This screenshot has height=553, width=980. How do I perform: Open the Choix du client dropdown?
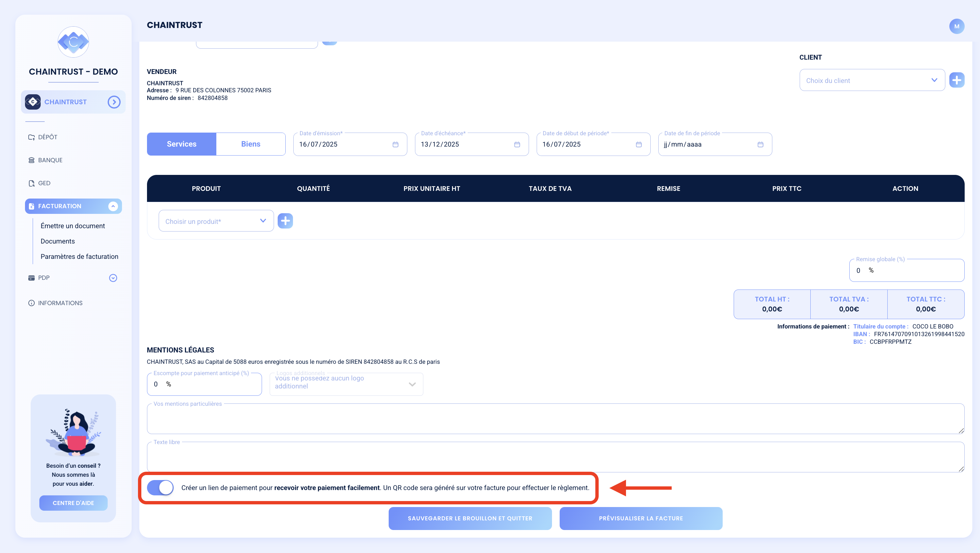coord(872,80)
